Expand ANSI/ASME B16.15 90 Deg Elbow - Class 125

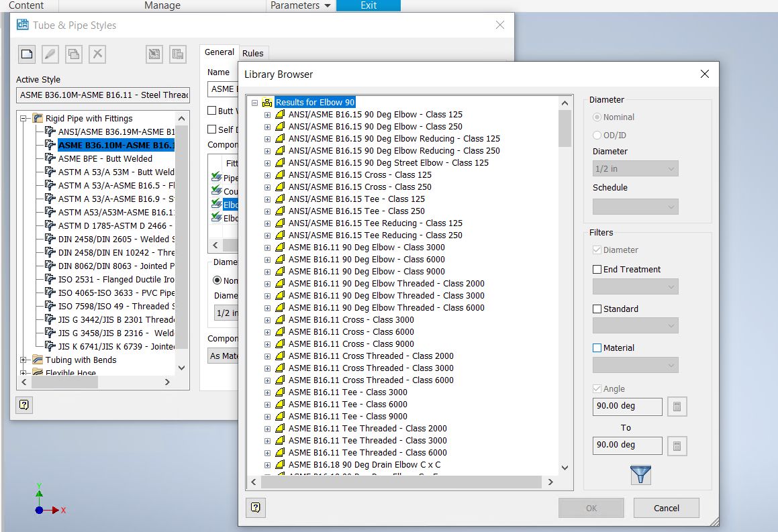[x=267, y=115]
